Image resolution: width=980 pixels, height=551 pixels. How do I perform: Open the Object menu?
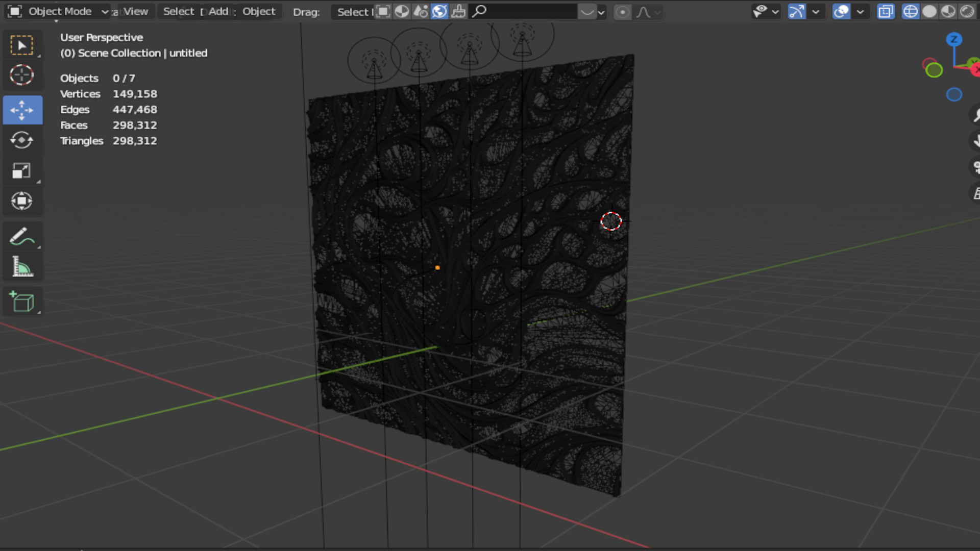click(x=259, y=11)
